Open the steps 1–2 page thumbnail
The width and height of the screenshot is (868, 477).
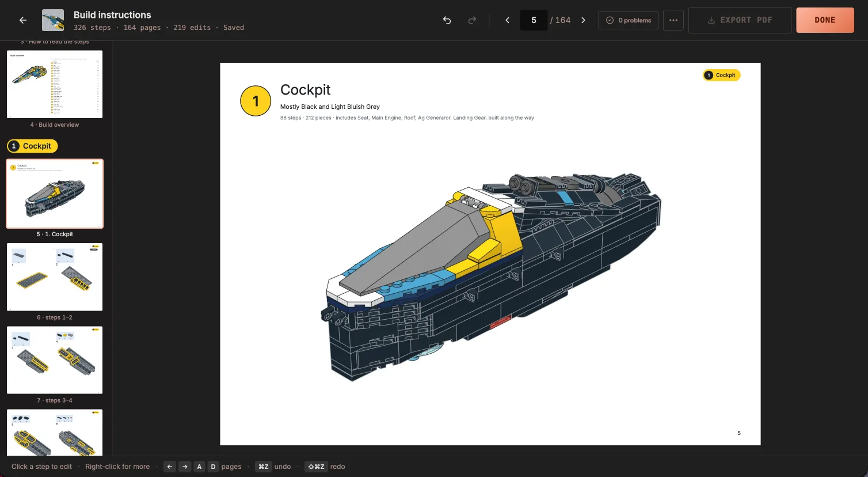click(x=55, y=277)
